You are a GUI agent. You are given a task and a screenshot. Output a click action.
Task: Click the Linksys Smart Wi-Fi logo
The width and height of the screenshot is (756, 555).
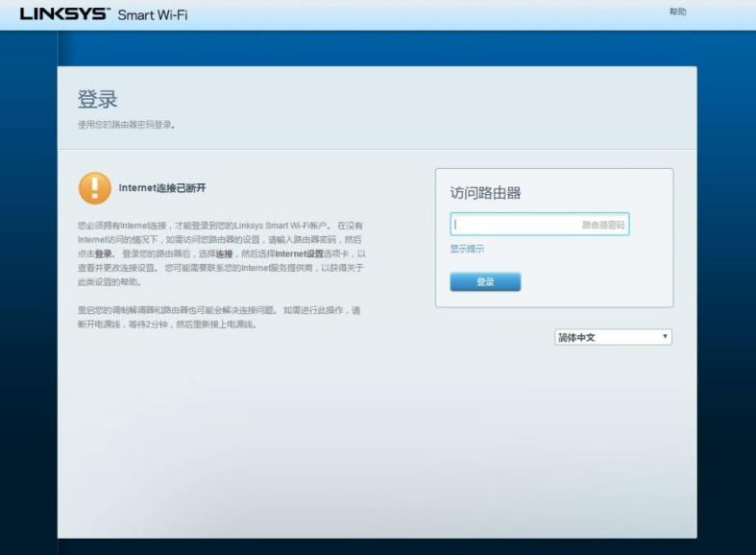pyautogui.click(x=104, y=14)
